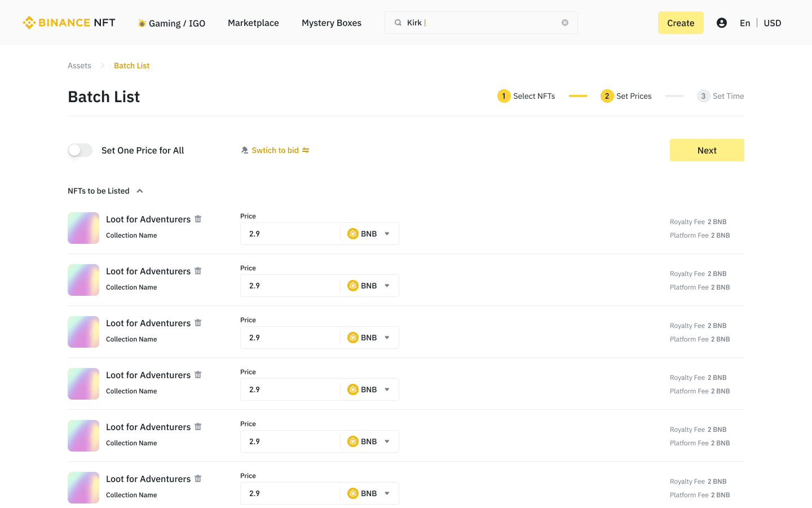The height and width of the screenshot is (508, 812).
Task: Click the Next button
Action: tap(707, 150)
